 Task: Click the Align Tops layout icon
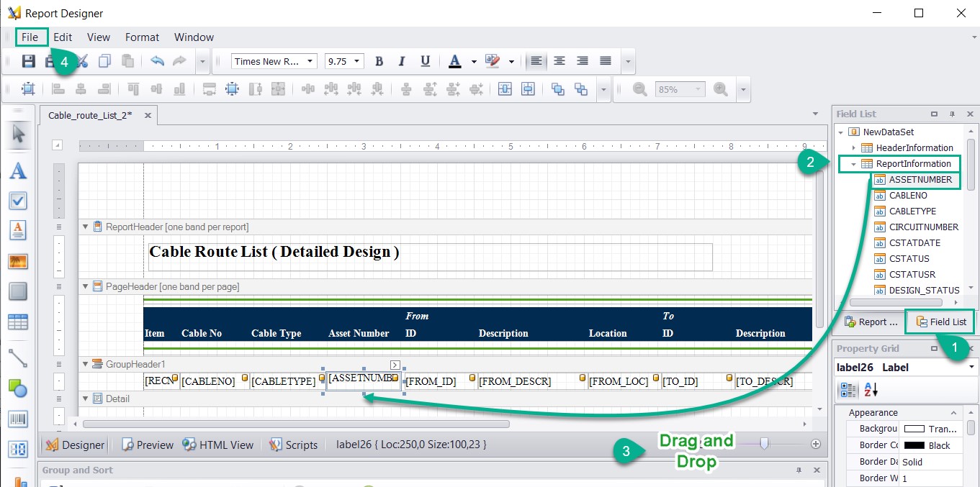pos(133,89)
